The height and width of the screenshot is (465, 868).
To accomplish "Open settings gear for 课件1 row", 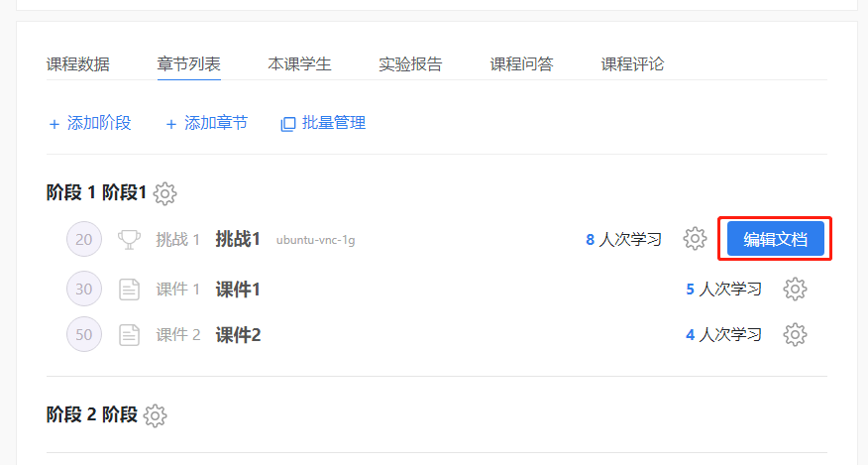I will pos(795,290).
